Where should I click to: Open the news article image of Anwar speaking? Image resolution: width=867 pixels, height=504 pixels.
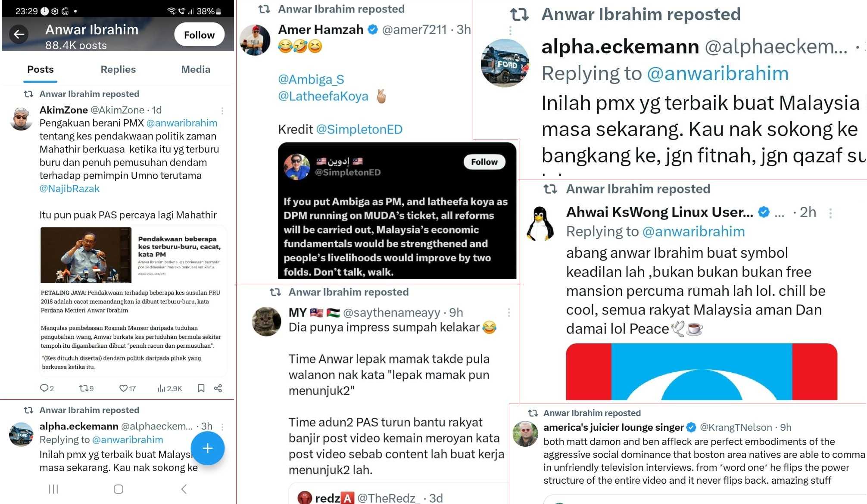(x=86, y=255)
